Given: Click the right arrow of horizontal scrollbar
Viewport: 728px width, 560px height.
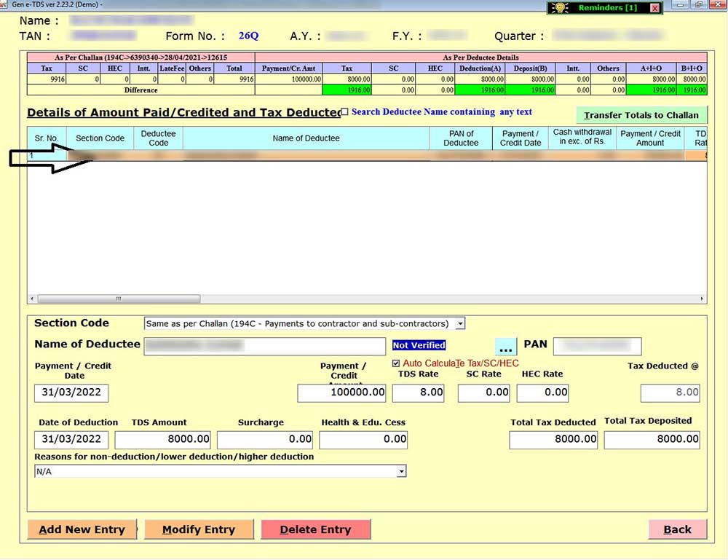Looking at the screenshot, I should (702, 299).
